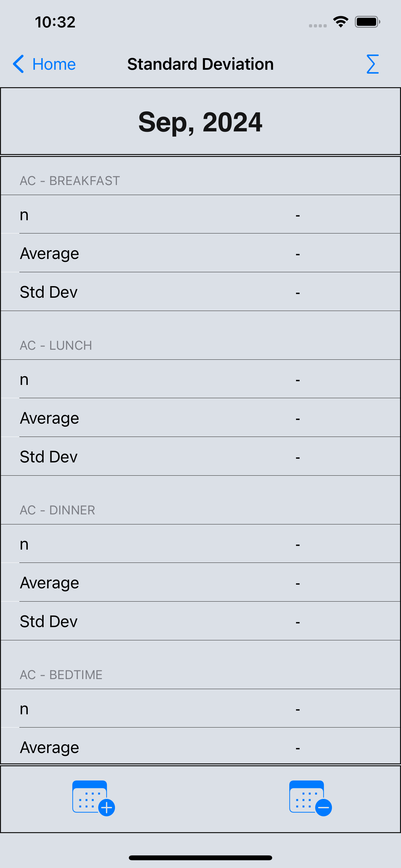Select Average row under AC - Breakfast

pyautogui.click(x=200, y=253)
